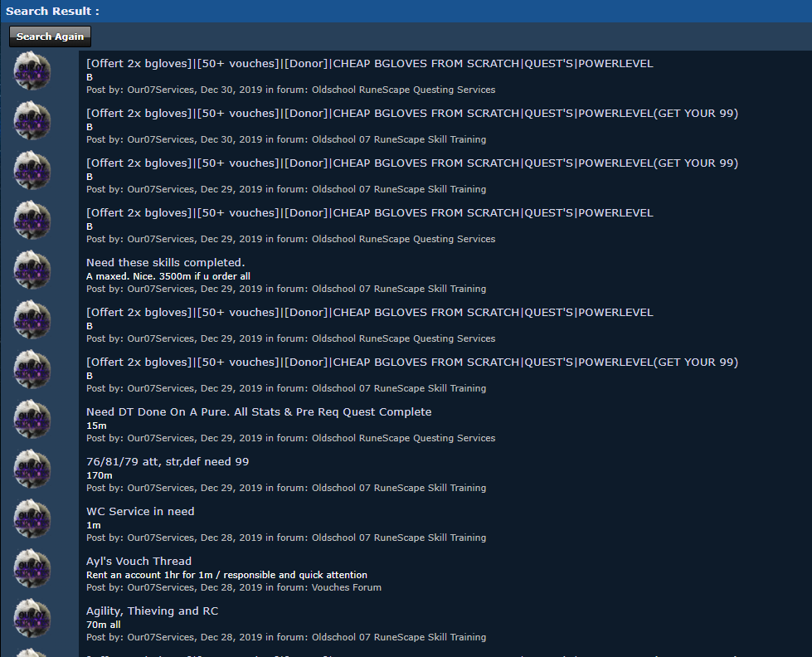Open Skill Training forum link under '76/81/79 att'
Viewport: 812px width, 657px height.
click(399, 488)
